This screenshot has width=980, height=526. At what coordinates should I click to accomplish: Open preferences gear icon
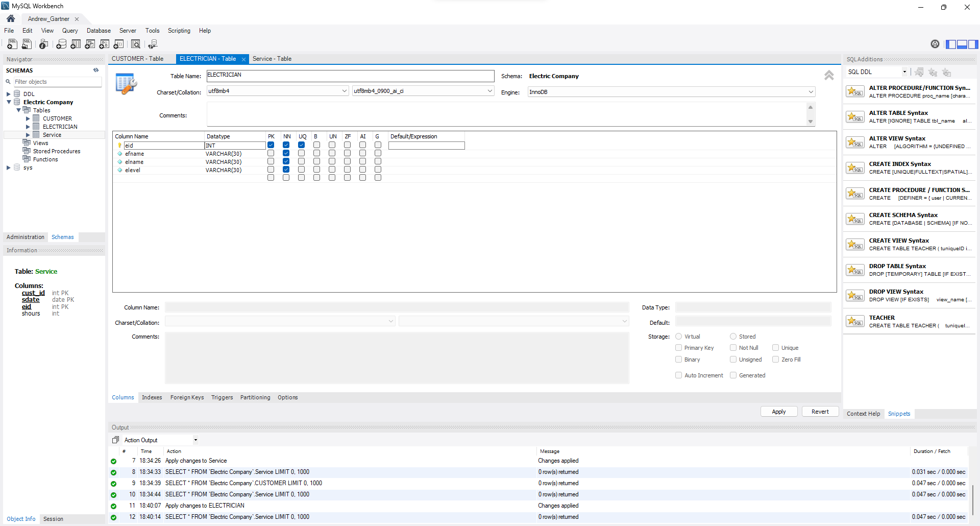[935, 44]
